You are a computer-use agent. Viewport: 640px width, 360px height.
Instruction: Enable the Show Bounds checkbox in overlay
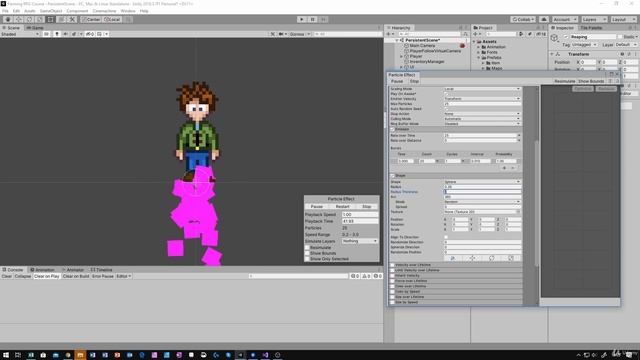[x=307, y=253]
